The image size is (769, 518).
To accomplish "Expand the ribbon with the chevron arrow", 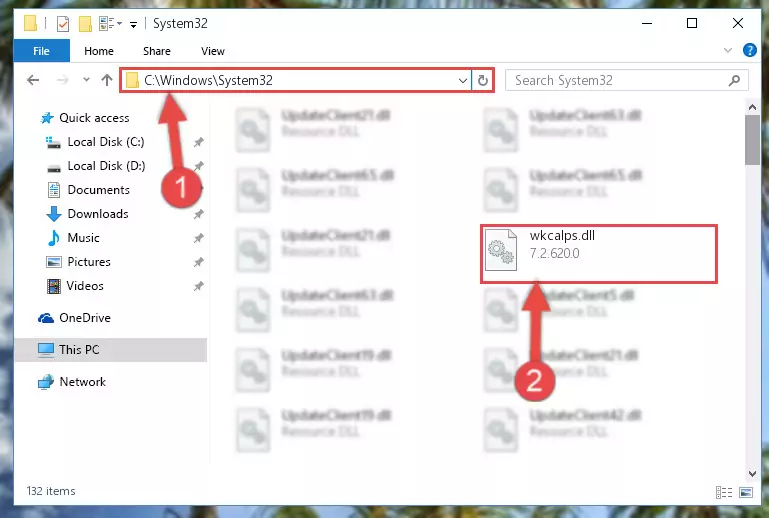I will coord(728,50).
